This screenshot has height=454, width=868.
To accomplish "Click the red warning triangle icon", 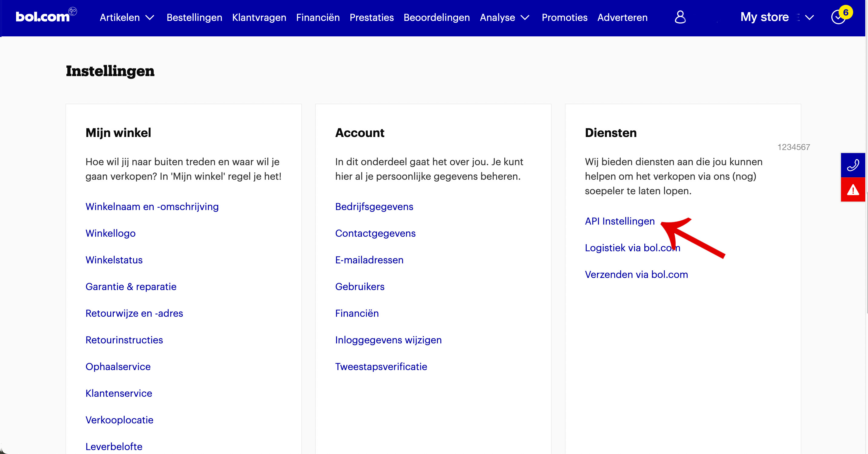I will click(853, 190).
